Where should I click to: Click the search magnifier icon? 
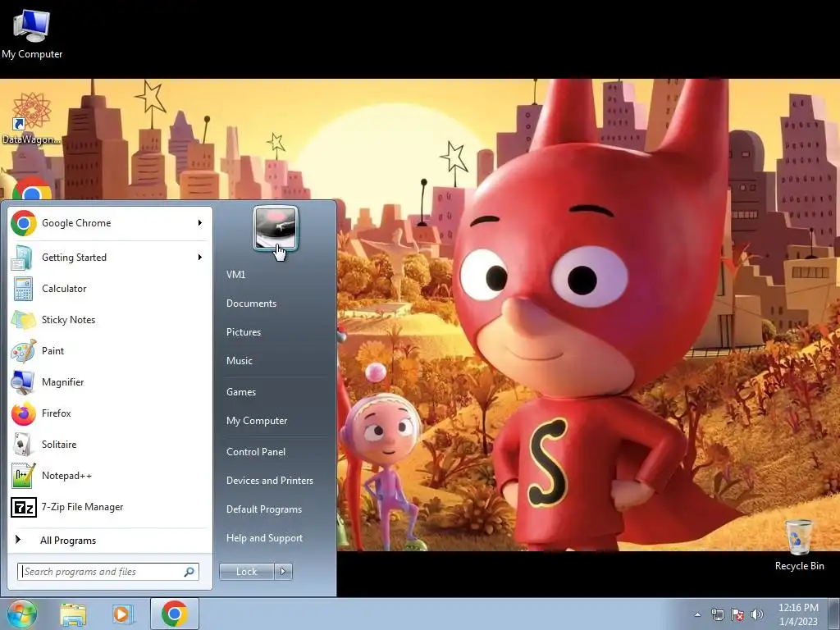[189, 572]
